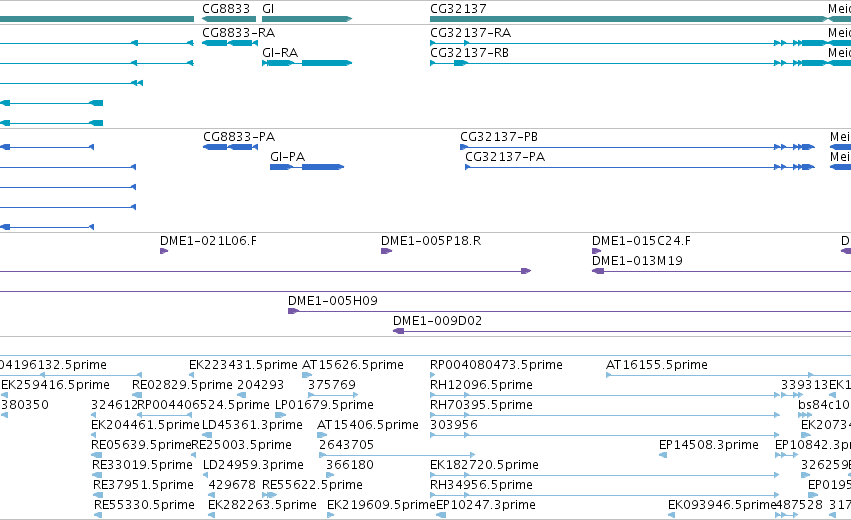Click the DME1-021L06.F BAC end label
The width and height of the screenshot is (851, 520).
208,240
